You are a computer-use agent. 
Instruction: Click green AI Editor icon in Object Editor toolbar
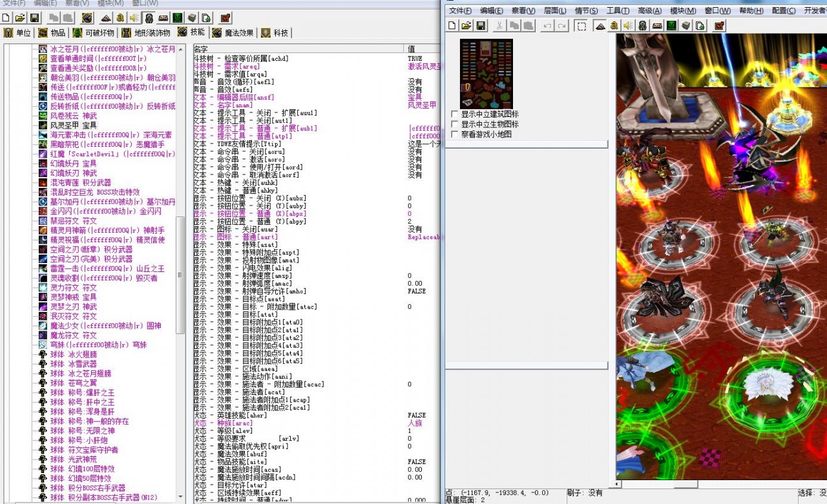tap(177, 17)
